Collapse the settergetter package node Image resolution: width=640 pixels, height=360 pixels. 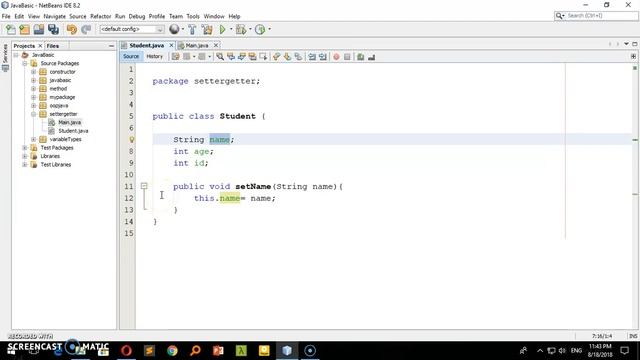[33, 114]
